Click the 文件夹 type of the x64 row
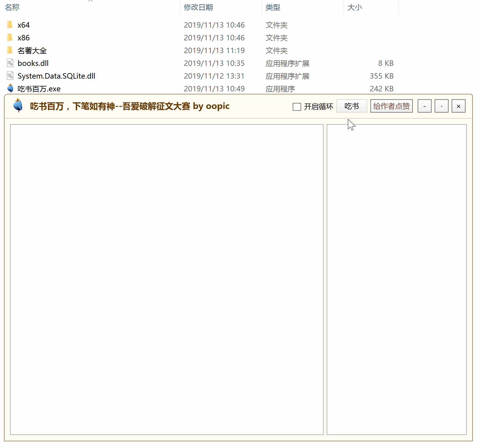This screenshot has height=448, width=478. pos(277,25)
